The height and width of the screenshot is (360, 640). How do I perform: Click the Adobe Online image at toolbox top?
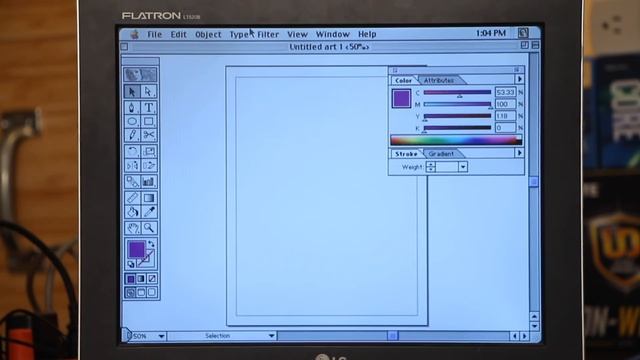click(x=140, y=74)
